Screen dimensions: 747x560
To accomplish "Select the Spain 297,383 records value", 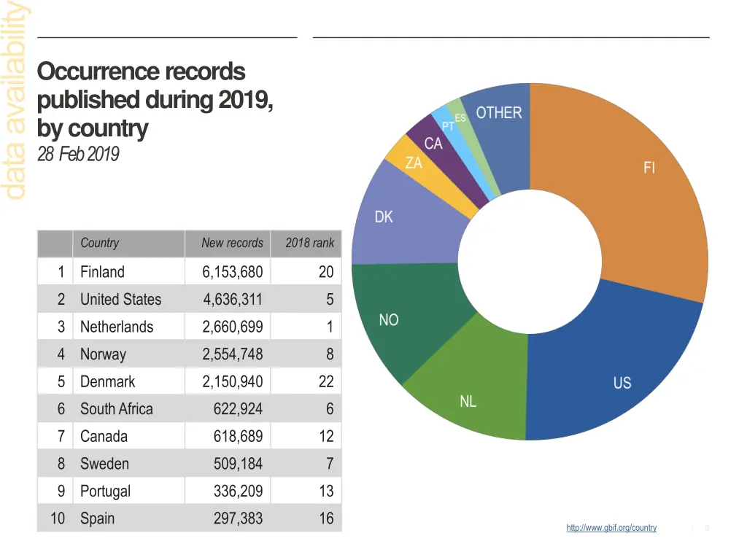I will 238,518.
